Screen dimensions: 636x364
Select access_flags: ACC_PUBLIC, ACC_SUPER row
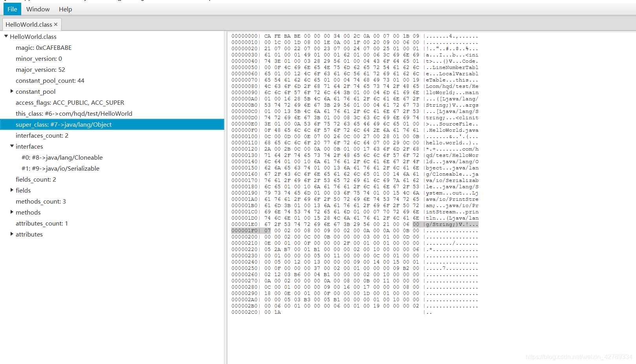[x=112, y=102]
